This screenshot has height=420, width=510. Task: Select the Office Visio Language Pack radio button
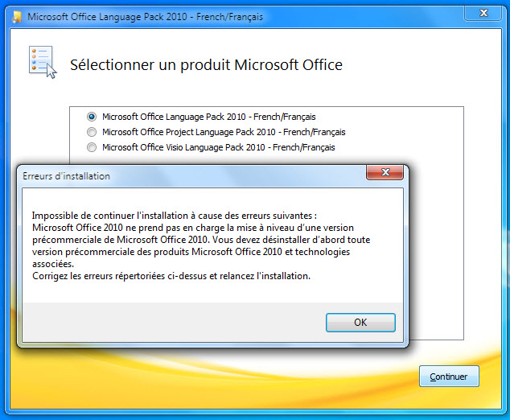pos(92,147)
